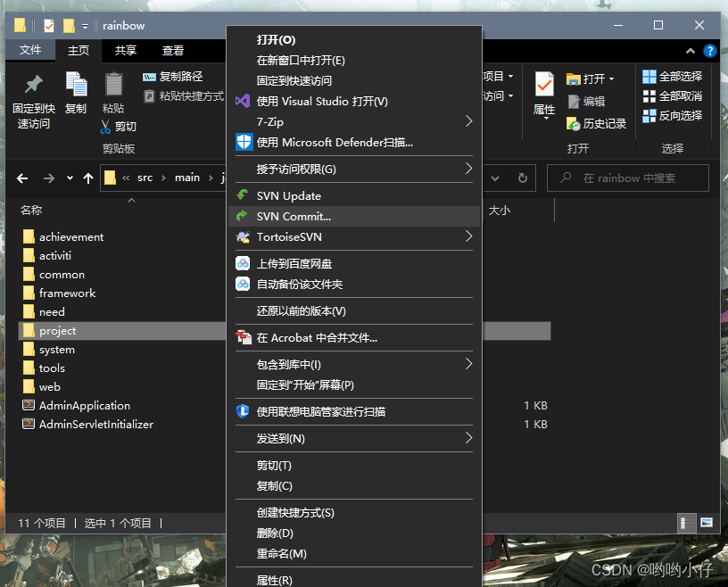Choose pin to Quick access (固定到快速访问)
728x587 pixels.
pyautogui.click(x=355, y=81)
